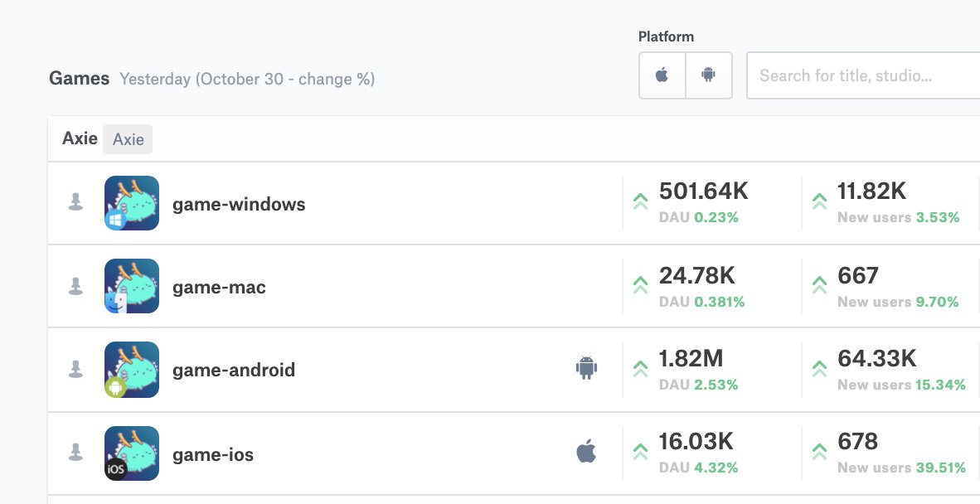Click the Android icon in game-android row
This screenshot has height=504, width=980.
click(586, 367)
